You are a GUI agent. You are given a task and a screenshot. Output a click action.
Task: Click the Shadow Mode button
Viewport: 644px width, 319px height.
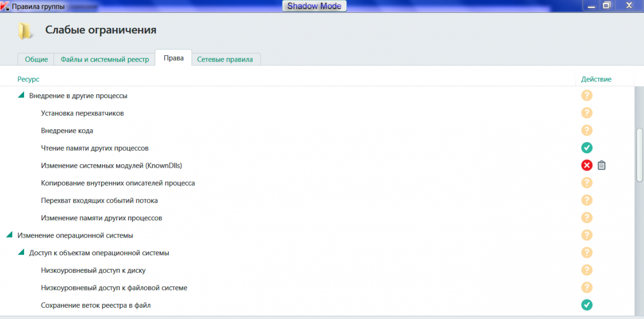tap(314, 6)
